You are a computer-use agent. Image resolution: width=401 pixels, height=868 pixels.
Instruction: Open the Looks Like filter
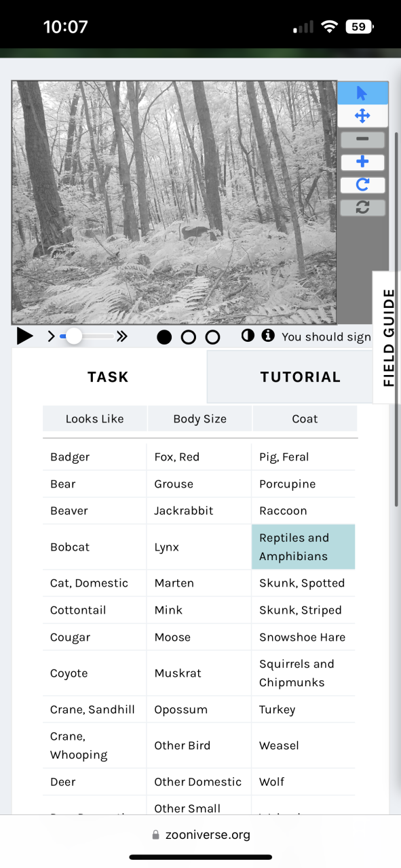(x=95, y=418)
